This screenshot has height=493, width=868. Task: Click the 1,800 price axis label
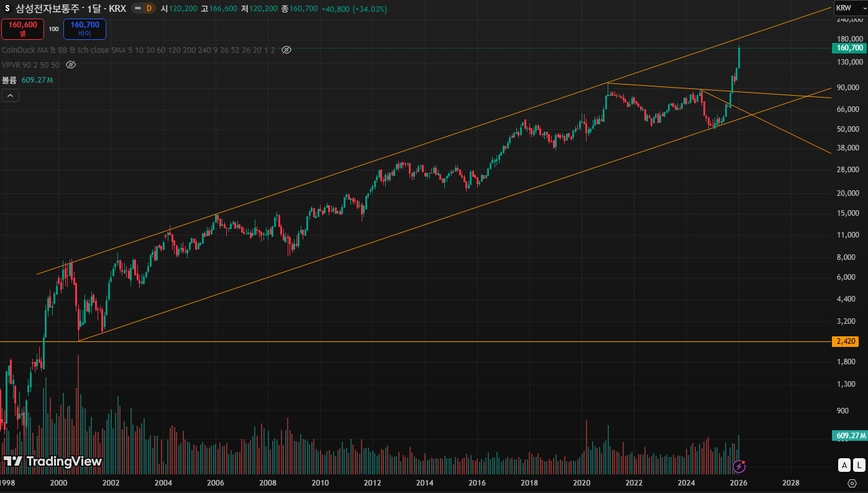(x=846, y=361)
